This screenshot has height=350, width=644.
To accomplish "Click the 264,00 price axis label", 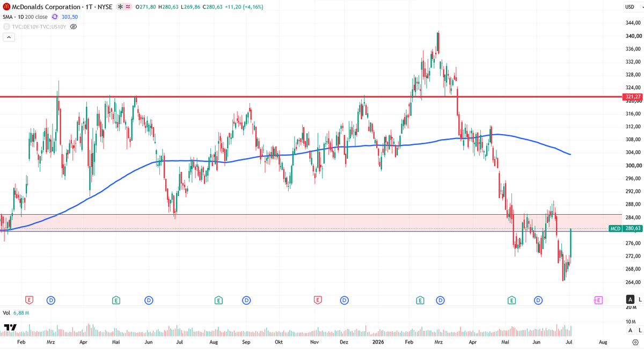I will coord(633,282).
